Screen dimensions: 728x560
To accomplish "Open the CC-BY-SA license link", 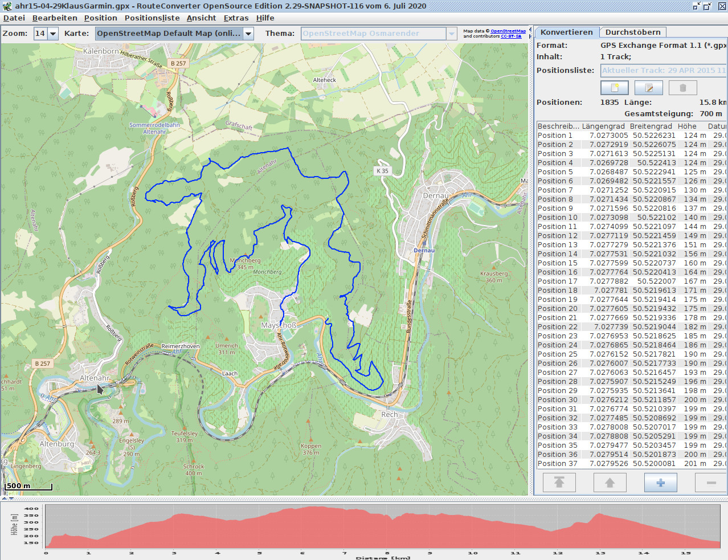I will 511,36.
